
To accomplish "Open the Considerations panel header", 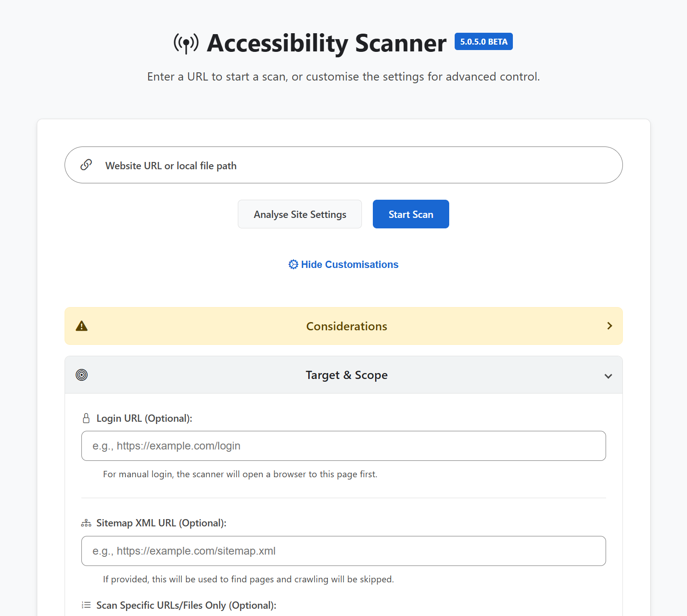I will 346,326.
